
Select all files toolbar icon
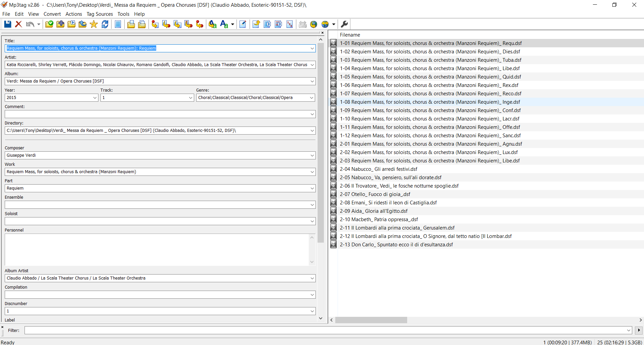[118, 24]
